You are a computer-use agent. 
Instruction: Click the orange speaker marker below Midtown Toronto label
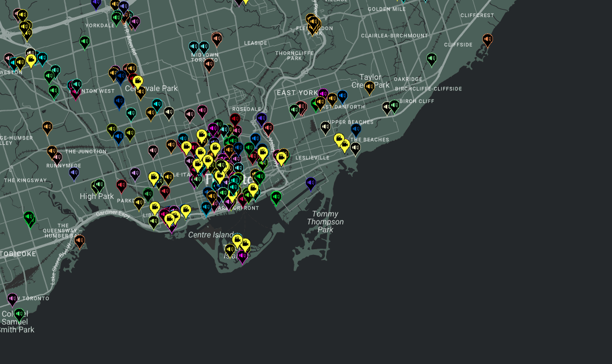[x=209, y=64]
